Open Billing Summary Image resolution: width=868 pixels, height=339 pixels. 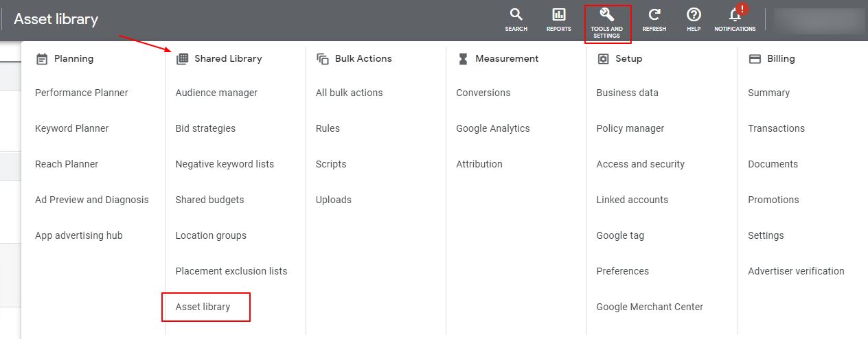click(769, 93)
